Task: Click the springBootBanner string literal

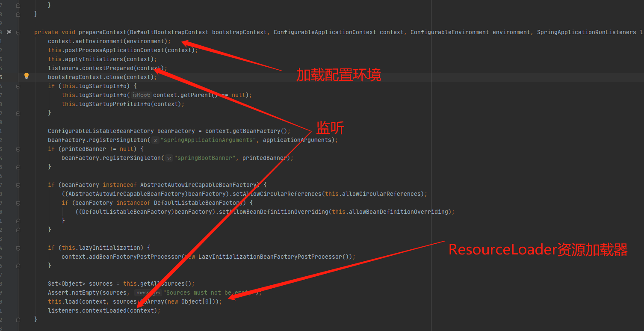Action: (x=204, y=158)
